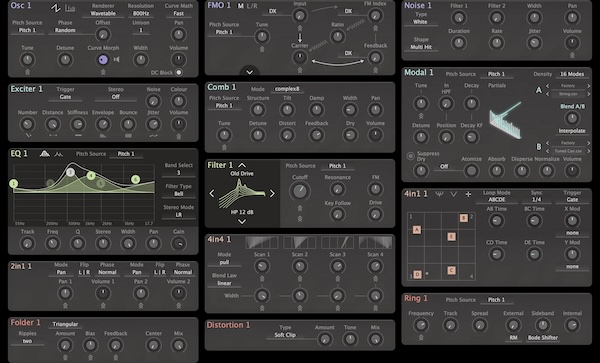The width and height of the screenshot is (600, 363).
Task: Click the down chevron below HP 12 dB
Action: 242,221
